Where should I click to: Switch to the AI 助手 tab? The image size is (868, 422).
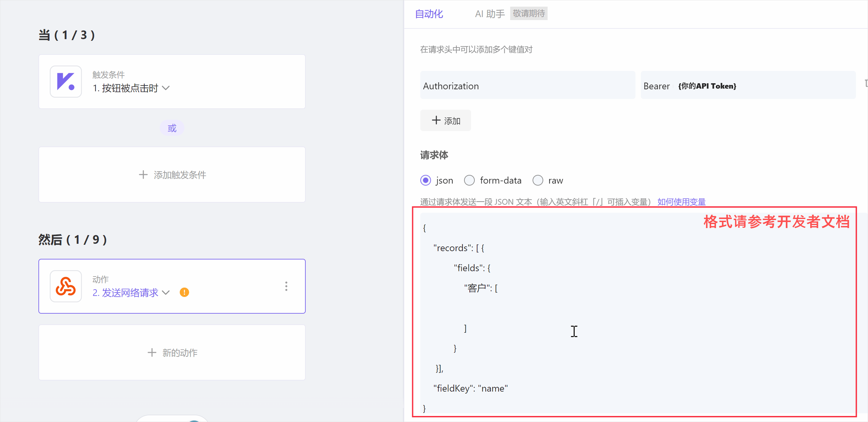click(x=489, y=13)
